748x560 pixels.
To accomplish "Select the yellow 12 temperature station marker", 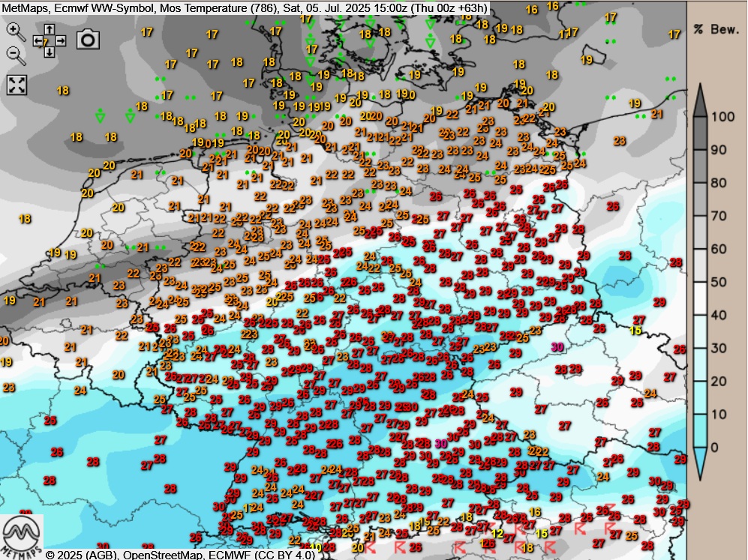I will coord(497,533).
